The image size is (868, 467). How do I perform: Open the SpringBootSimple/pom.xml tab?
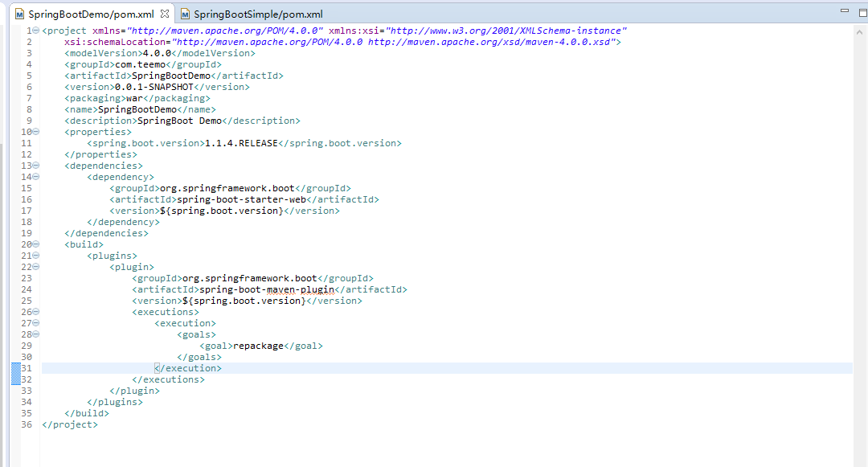point(258,14)
